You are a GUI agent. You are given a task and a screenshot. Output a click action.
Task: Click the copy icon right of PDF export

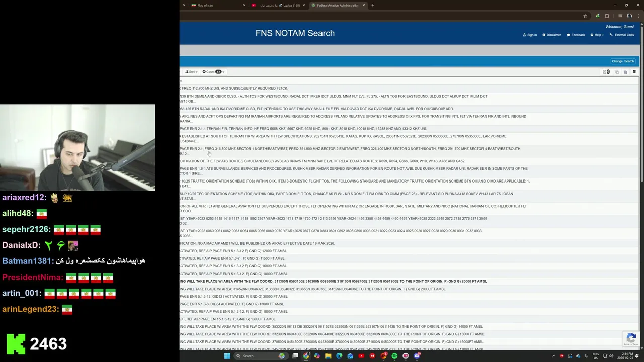click(x=617, y=72)
